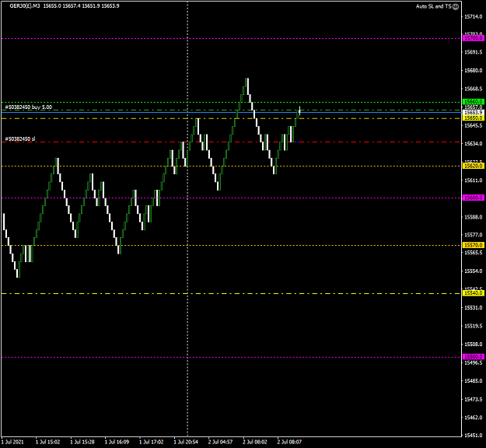Image resolution: width=486 pixels, height=448 pixels.
Task: Click the '2 Jul 08:07' time axis label
Action: pos(289,442)
